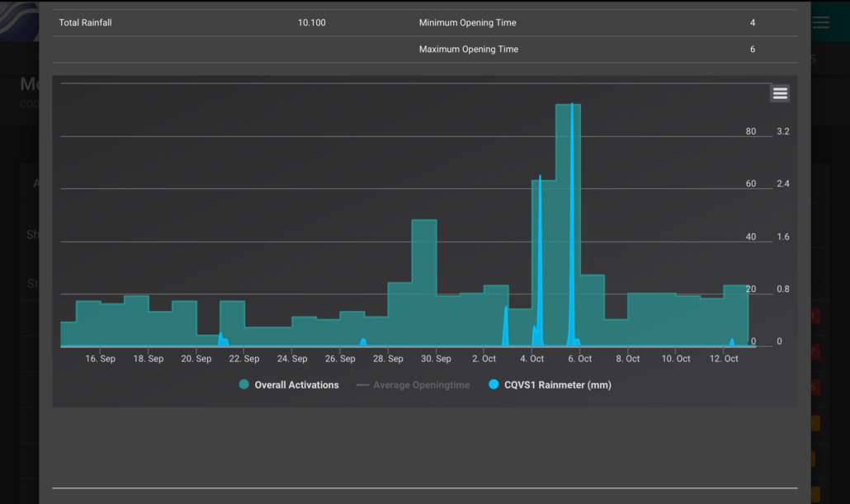The width and height of the screenshot is (850, 504).
Task: Click the 3.2 right y-axis label
Action: click(x=783, y=132)
